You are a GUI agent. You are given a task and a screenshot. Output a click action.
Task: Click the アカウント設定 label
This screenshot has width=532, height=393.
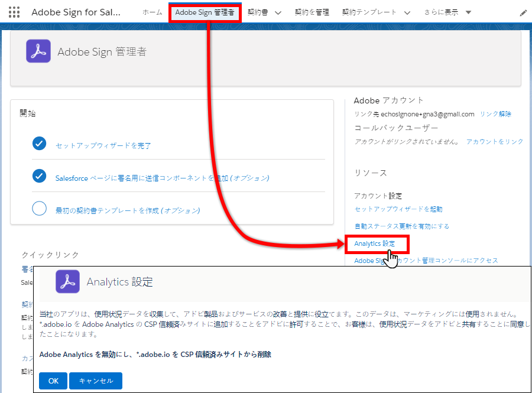coord(378,196)
